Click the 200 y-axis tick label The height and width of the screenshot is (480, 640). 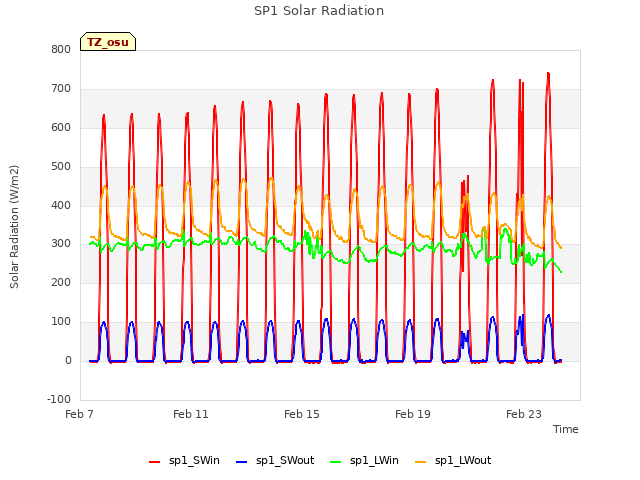(61, 282)
